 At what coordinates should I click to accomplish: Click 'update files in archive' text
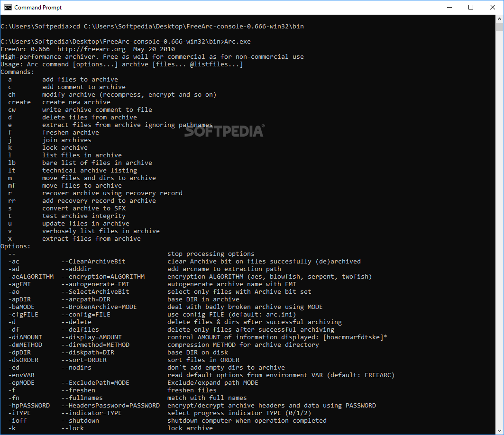pyautogui.click(x=86, y=224)
